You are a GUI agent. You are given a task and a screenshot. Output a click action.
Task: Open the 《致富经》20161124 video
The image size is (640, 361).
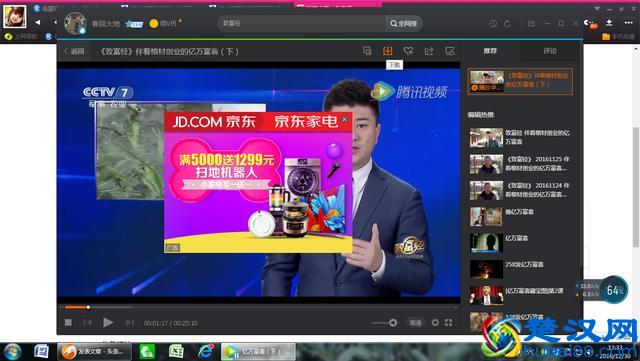point(520,190)
